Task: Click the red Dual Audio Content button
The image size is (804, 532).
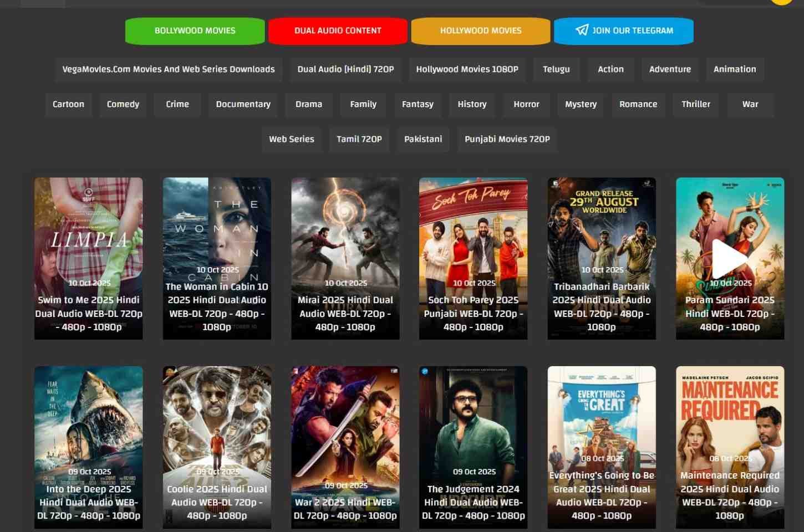Action: 338,30
